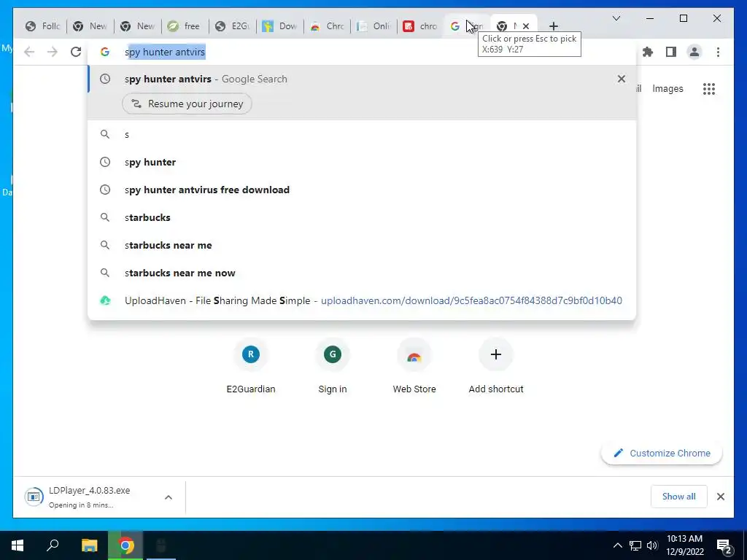Click the Chrome taskbar icon
Viewport: 747px width, 560px height.
(x=125, y=545)
